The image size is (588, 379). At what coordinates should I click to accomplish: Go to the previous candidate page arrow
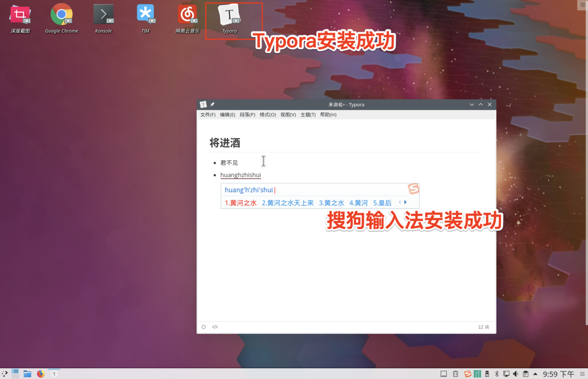pyautogui.click(x=399, y=202)
